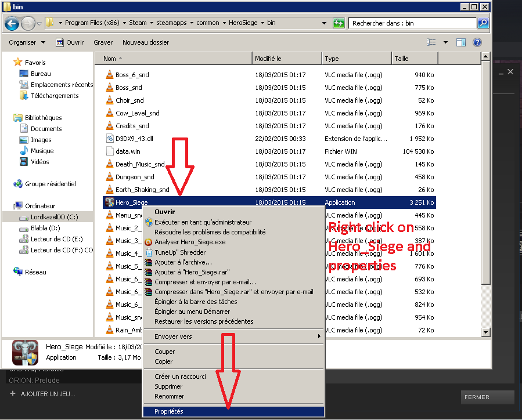This screenshot has width=522, height=420.
Task: Click the Graver toolbar button
Action: point(103,42)
